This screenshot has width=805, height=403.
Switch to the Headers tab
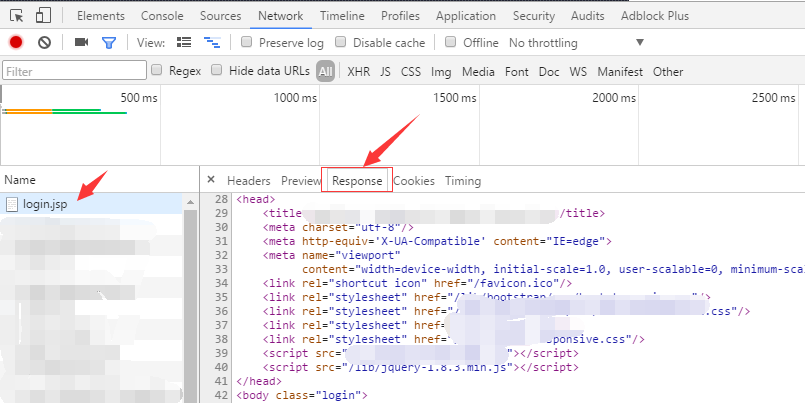tap(249, 181)
